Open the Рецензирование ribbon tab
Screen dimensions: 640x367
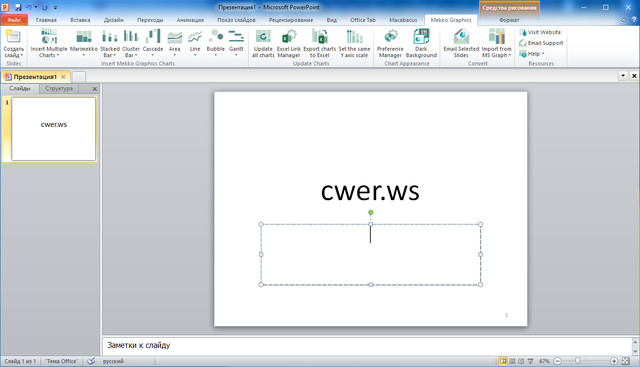pyautogui.click(x=291, y=20)
